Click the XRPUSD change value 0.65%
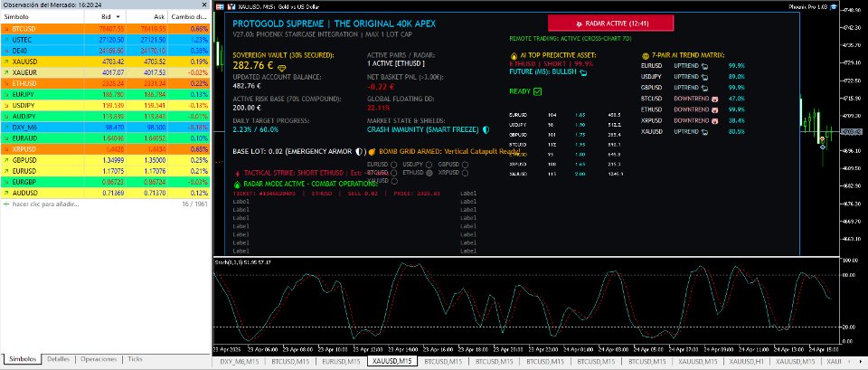 (199, 149)
